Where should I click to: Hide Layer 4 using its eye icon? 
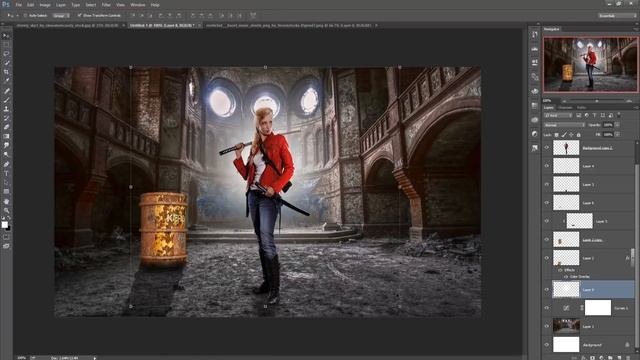[x=547, y=166]
